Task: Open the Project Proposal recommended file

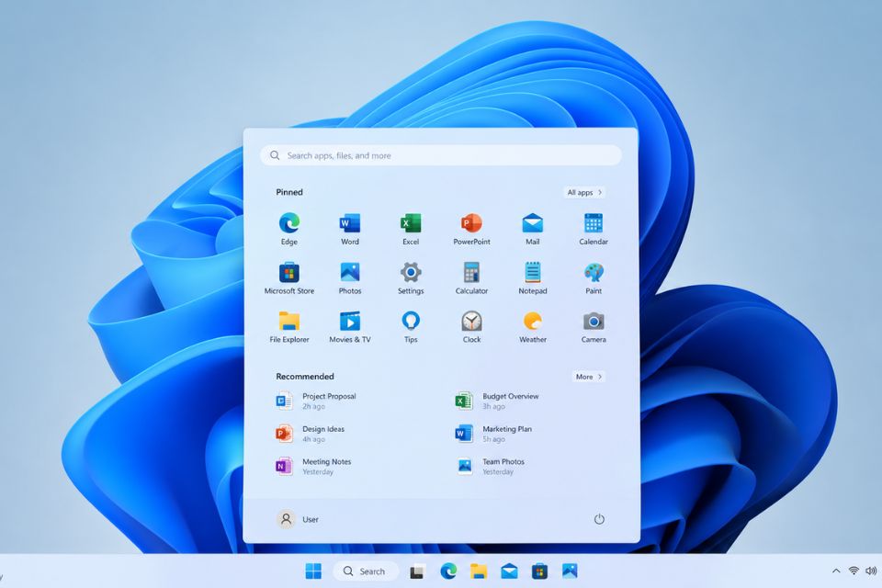Action: pyautogui.click(x=317, y=401)
